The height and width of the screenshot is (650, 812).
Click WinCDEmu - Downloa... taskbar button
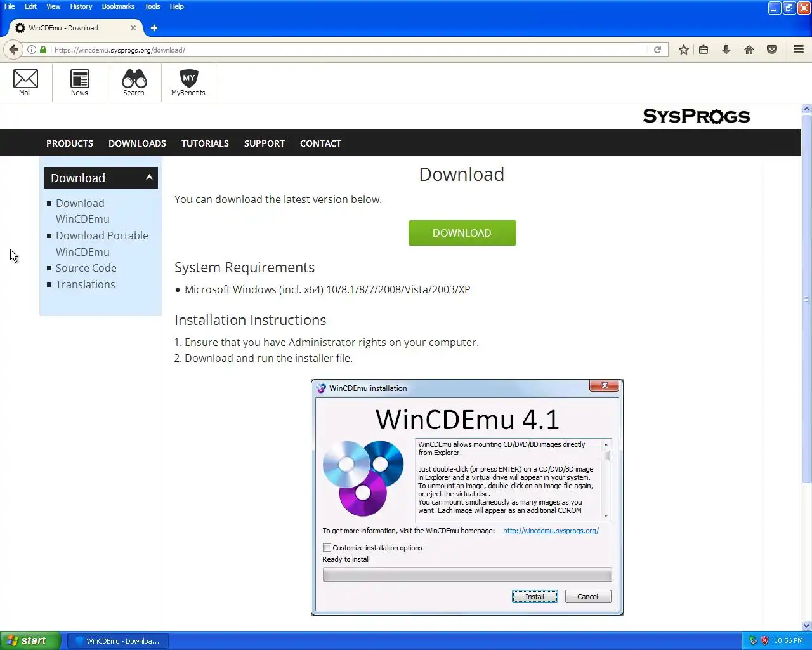coord(118,640)
